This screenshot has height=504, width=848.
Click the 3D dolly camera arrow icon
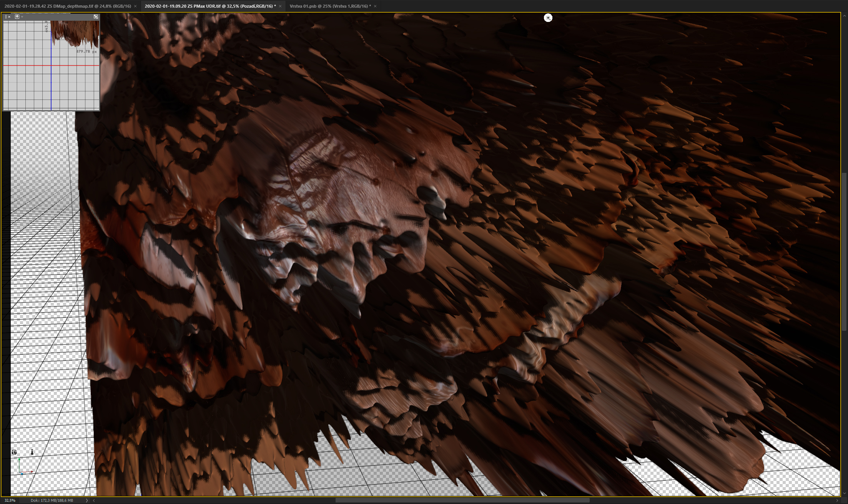tap(32, 452)
